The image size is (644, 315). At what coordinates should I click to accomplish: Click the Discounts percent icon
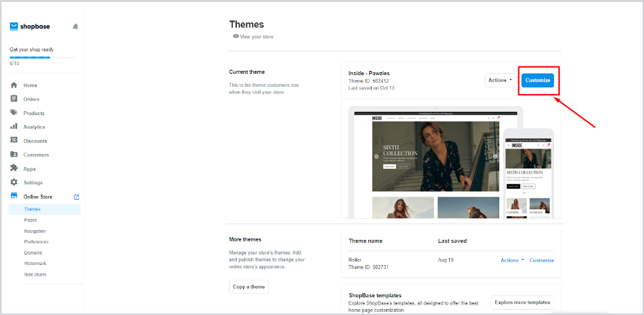click(14, 141)
